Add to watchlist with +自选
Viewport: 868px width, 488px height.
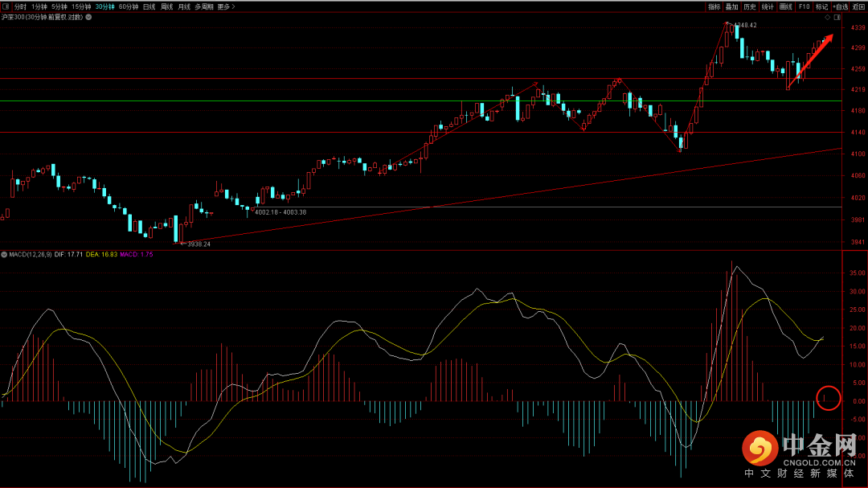pyautogui.click(x=841, y=6)
